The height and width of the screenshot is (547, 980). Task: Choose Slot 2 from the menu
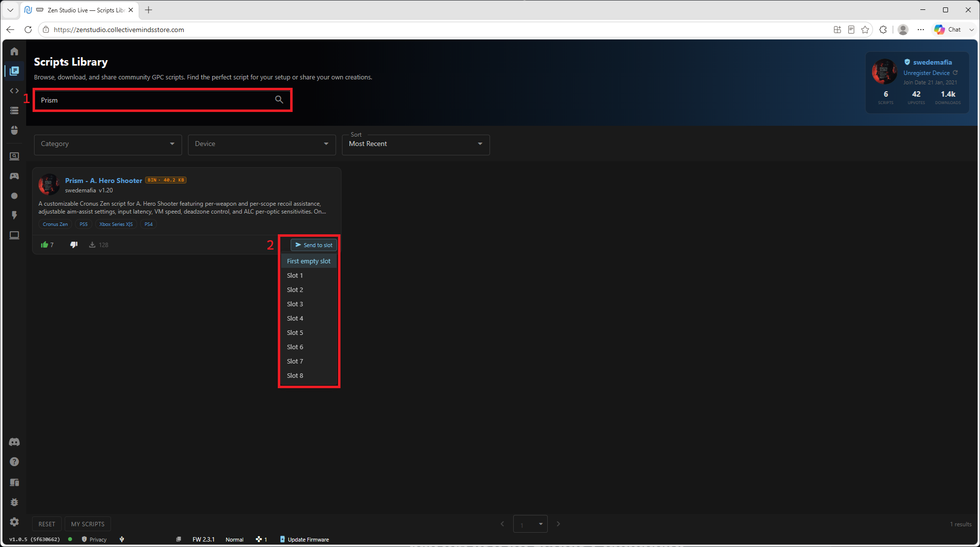pyautogui.click(x=309, y=290)
